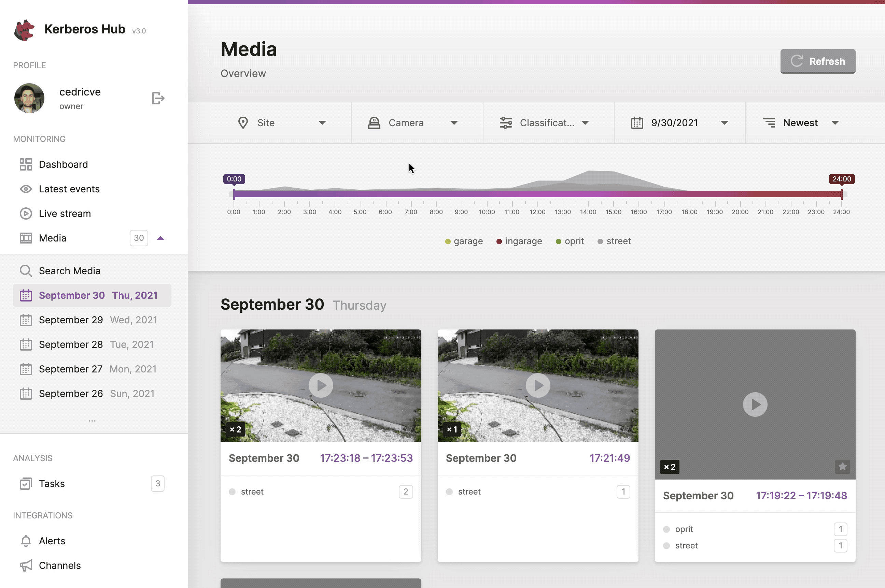Open the Channels megaphone icon
Viewport: 885px width, 588px height.
pyautogui.click(x=25, y=565)
